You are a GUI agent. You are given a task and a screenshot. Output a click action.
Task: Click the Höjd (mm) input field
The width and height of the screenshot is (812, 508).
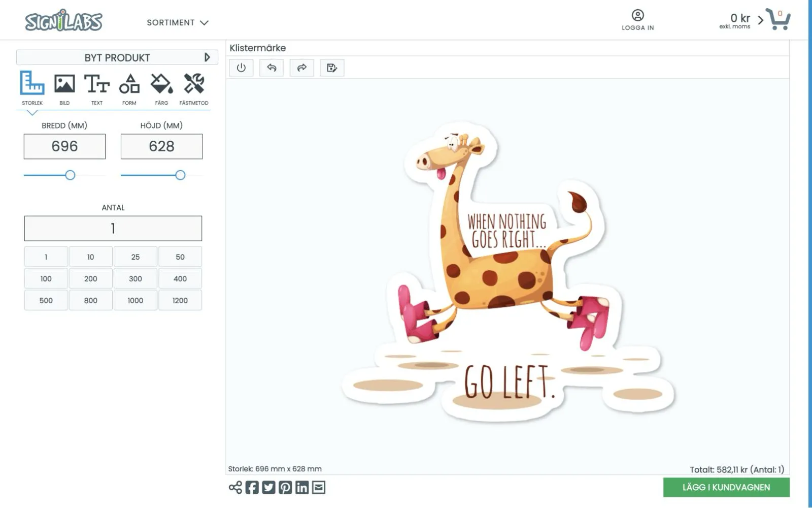pos(161,146)
